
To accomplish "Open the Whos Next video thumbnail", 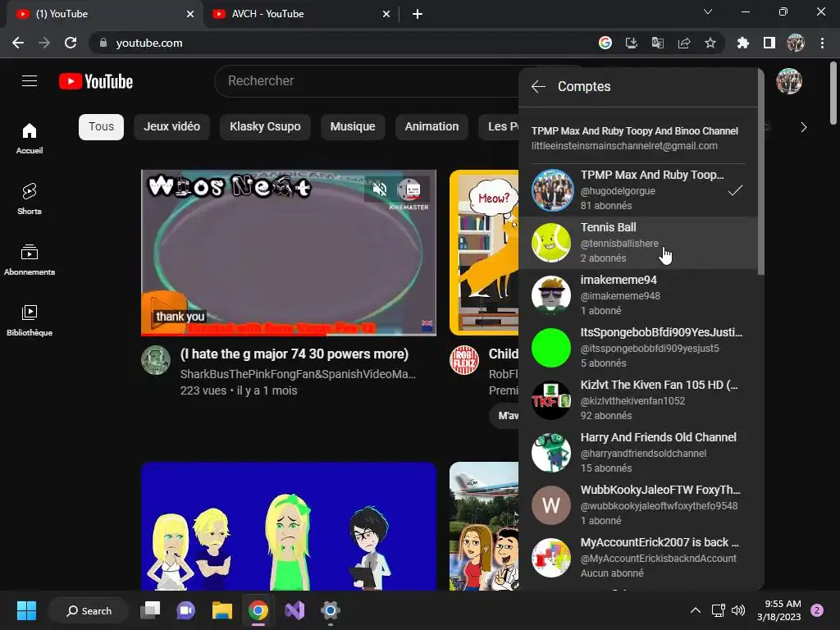I will (289, 253).
